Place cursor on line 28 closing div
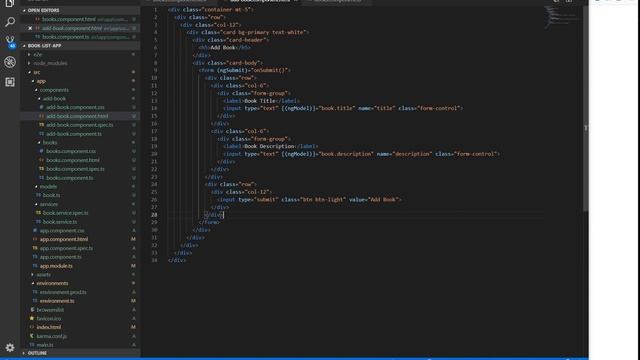 (x=214, y=215)
